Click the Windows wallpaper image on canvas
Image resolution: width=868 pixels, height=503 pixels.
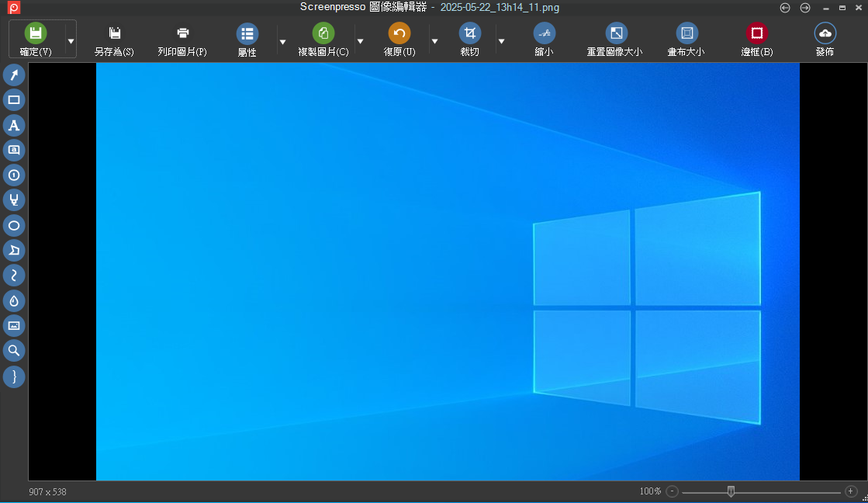pos(448,272)
